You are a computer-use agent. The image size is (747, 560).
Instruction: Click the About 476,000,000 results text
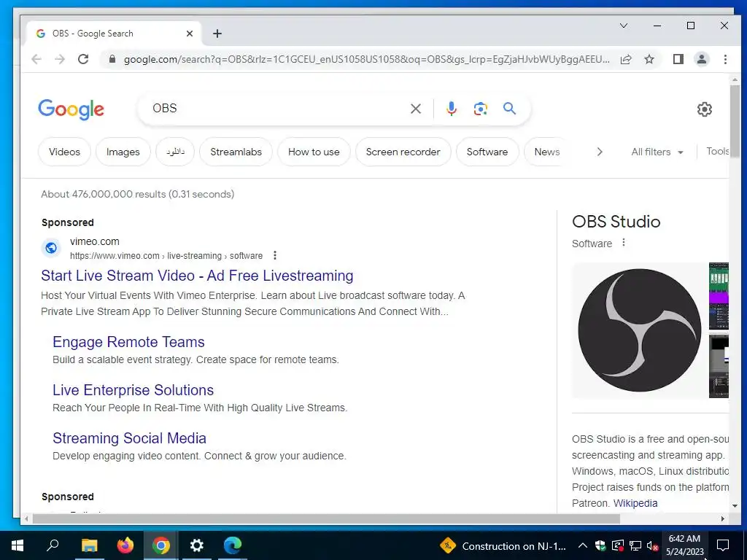point(138,194)
